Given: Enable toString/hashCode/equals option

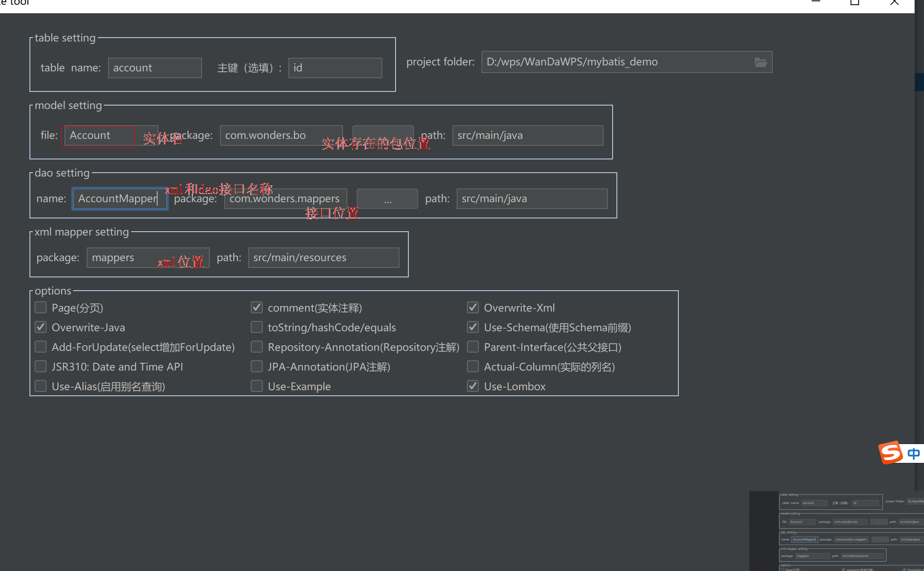Looking at the screenshot, I should [x=257, y=327].
